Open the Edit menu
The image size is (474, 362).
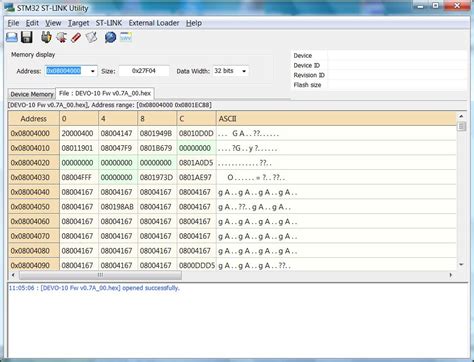click(32, 23)
